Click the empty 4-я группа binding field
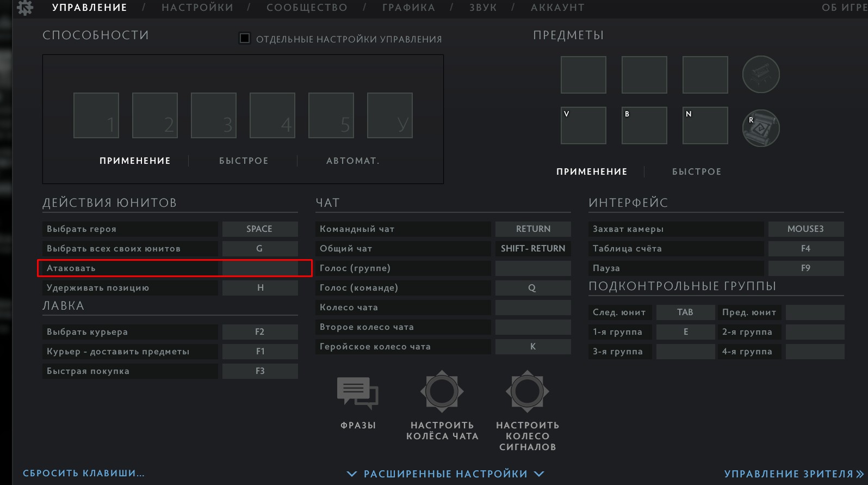The height and width of the screenshot is (485, 868). tap(815, 351)
